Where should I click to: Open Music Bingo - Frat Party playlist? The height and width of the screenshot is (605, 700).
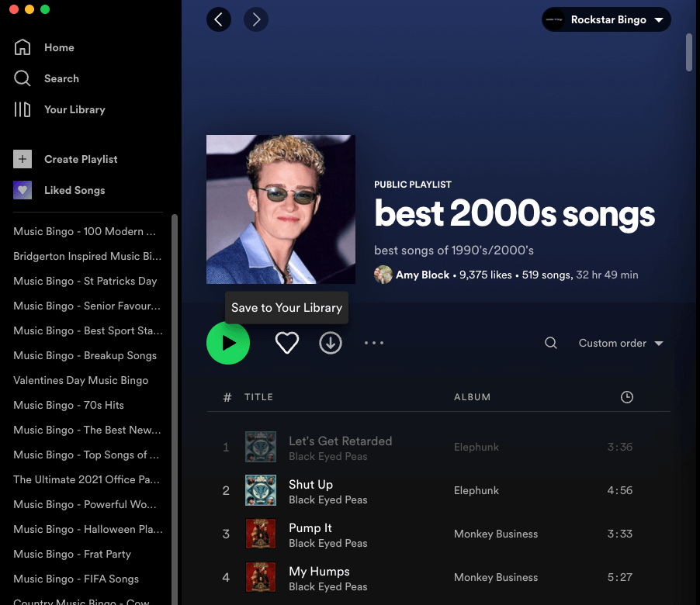click(x=72, y=554)
